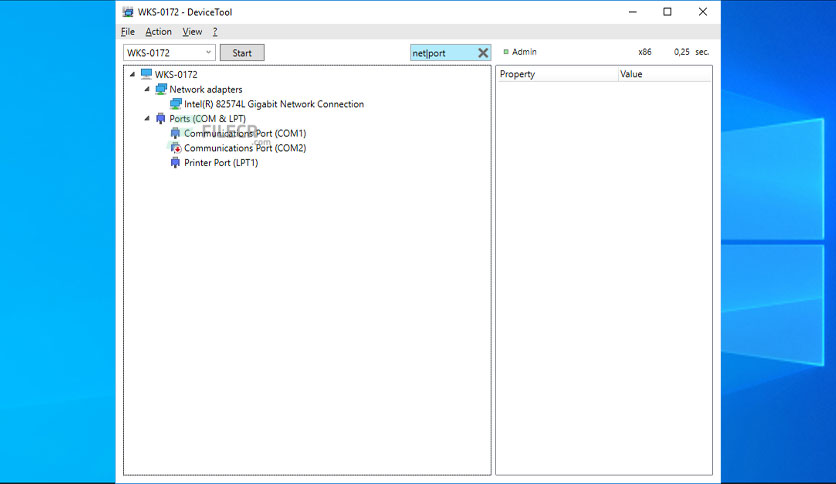
Task: Click the Start button
Action: tap(242, 53)
